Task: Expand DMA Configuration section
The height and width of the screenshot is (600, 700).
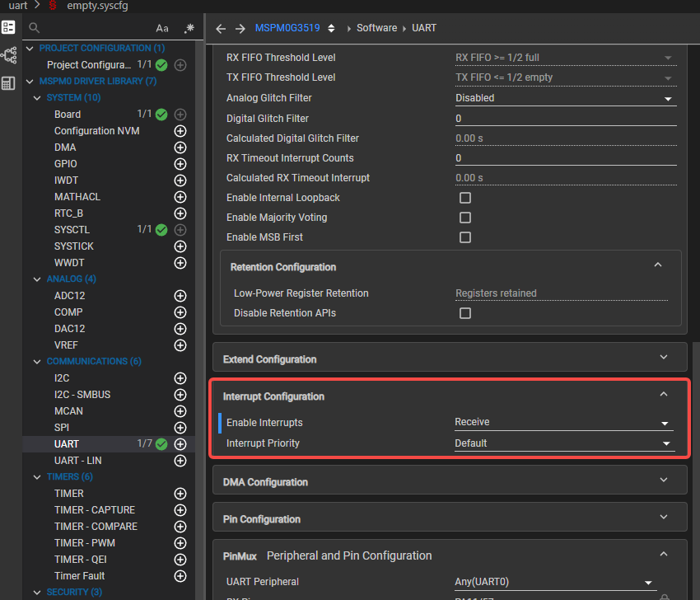Action: tap(664, 480)
